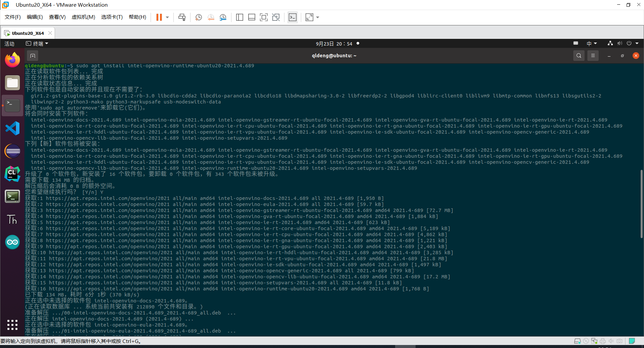Click the CD/DVD device status icon

coord(586,341)
